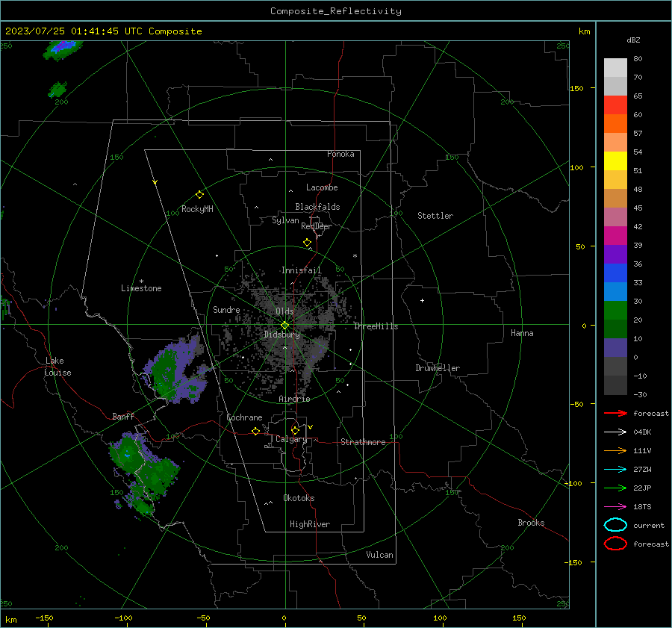
Task: Select the magenta 18TS arrow in legend
Action: pos(615,507)
